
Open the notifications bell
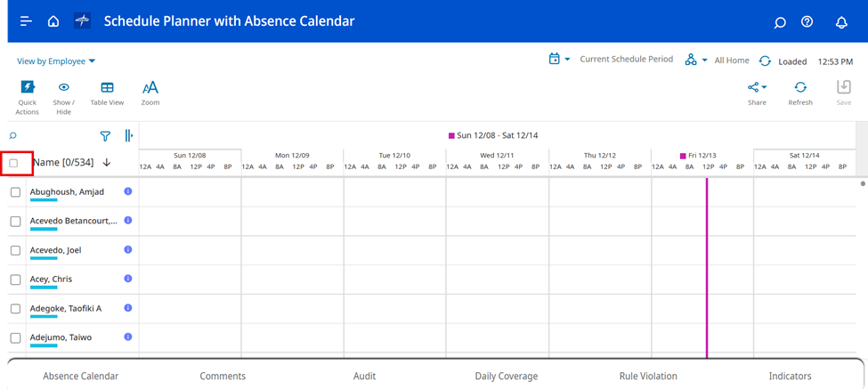coord(841,22)
